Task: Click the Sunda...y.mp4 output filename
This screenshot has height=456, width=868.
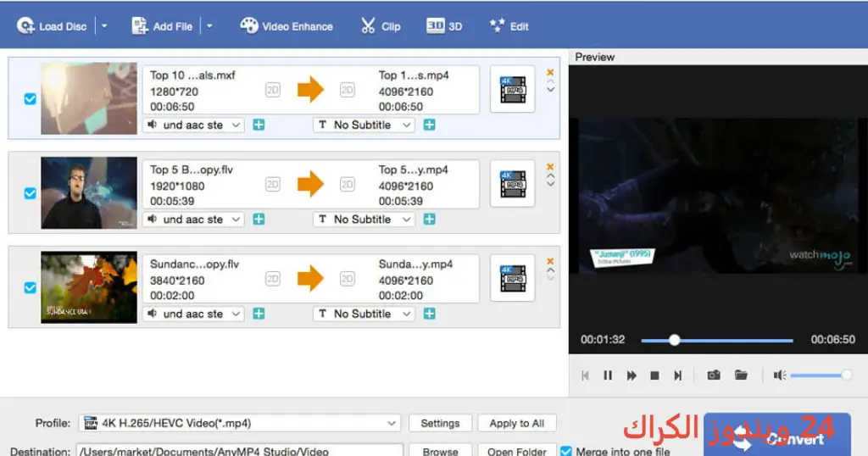Action: click(x=415, y=264)
